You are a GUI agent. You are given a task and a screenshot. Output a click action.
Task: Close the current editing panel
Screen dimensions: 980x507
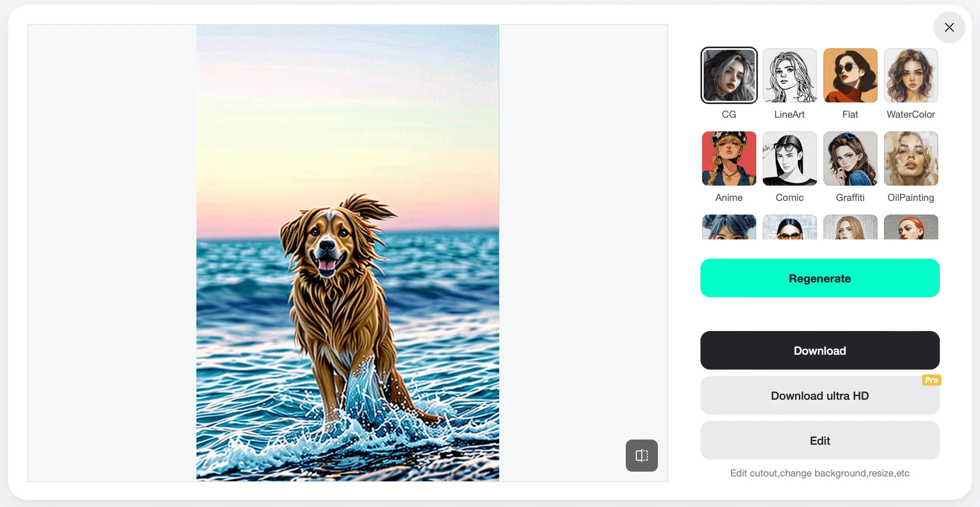tap(949, 27)
